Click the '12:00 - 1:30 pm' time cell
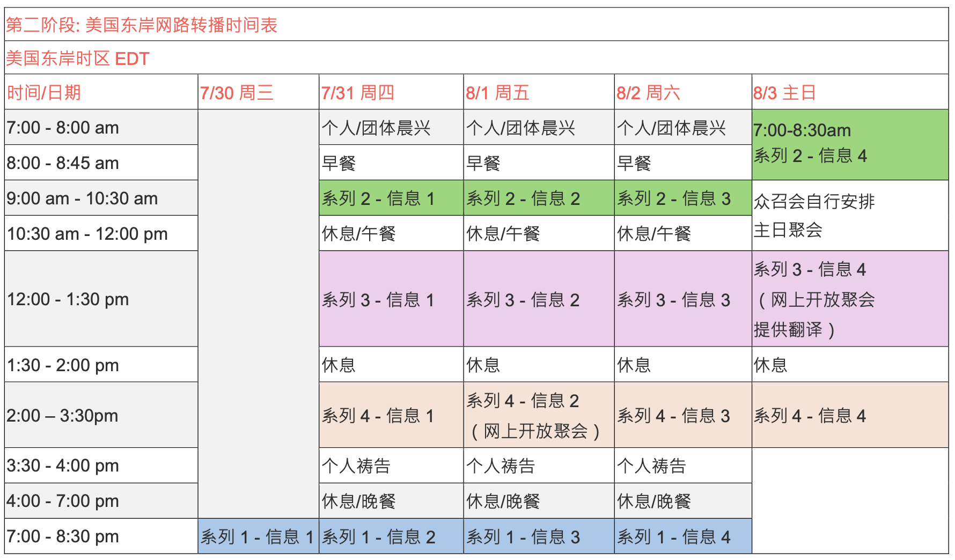The image size is (955, 560). tap(101, 299)
